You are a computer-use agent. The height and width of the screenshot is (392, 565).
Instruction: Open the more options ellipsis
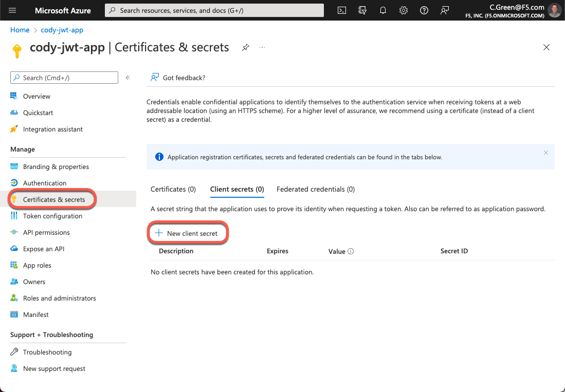pos(262,47)
